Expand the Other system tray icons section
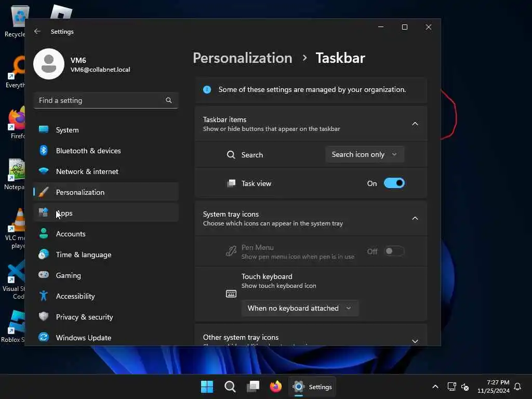The image size is (532, 399). (x=415, y=341)
